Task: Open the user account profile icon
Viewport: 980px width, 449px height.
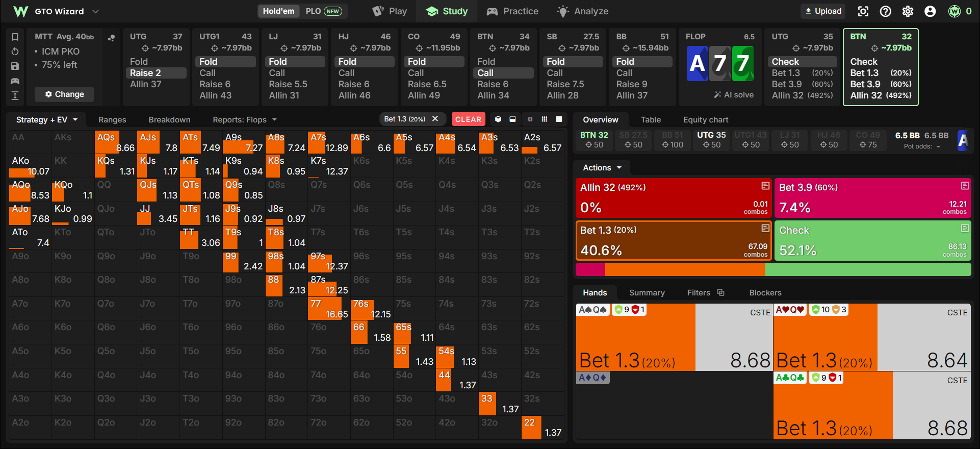Action: (x=931, y=11)
